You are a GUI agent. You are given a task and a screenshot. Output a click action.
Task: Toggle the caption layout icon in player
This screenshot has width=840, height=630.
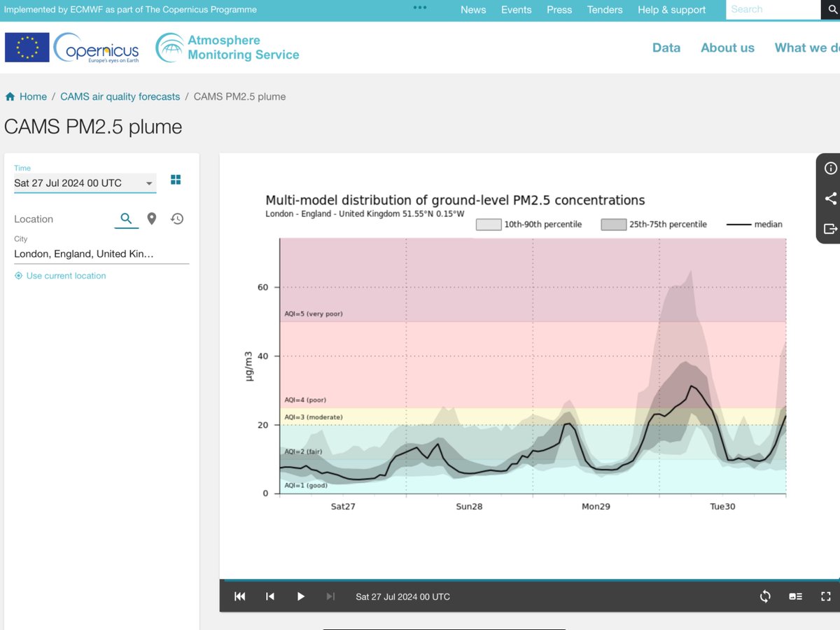click(x=795, y=596)
